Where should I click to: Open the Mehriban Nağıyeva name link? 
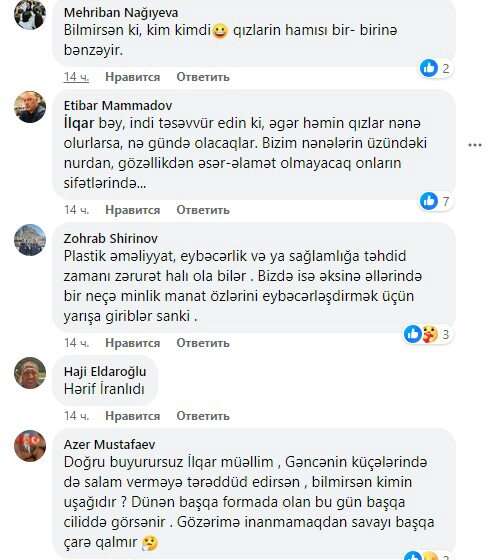click(x=121, y=13)
